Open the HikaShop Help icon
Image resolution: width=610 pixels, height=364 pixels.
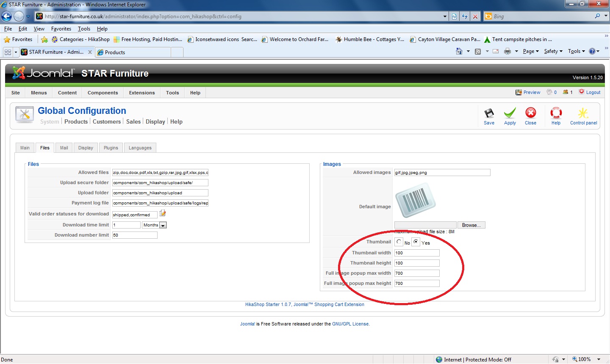[x=556, y=116]
